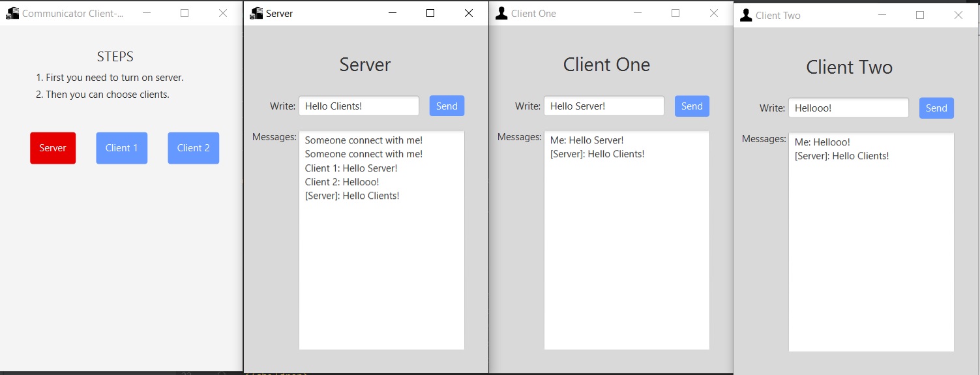Click the Communicator window title icon
The image size is (980, 375).
12,13
